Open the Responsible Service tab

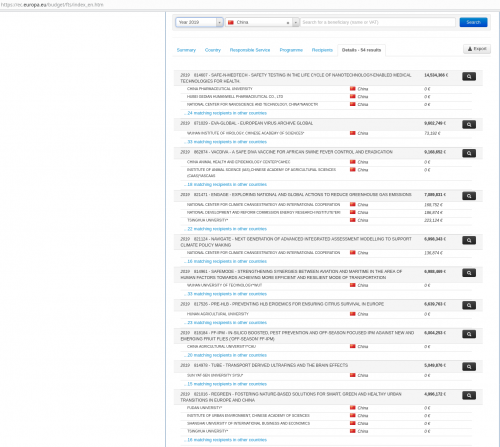pyautogui.click(x=250, y=50)
